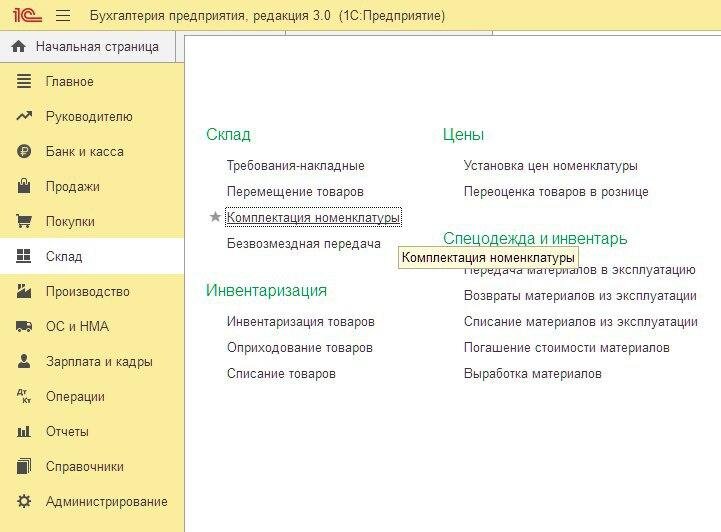Viewport: 721px width, 532px height.
Task: Open Зарплата и кадры section
Action: (99, 361)
